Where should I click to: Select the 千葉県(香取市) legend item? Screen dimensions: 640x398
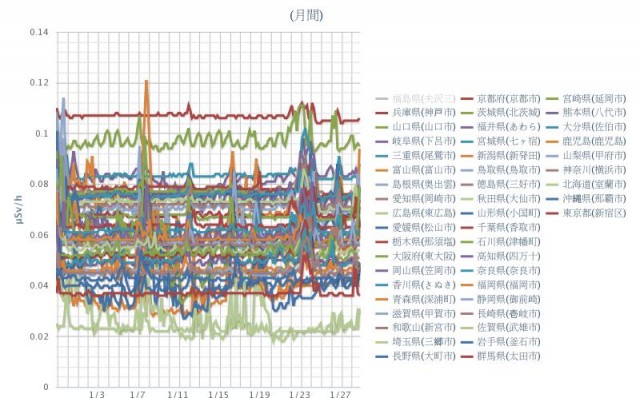tap(501, 227)
